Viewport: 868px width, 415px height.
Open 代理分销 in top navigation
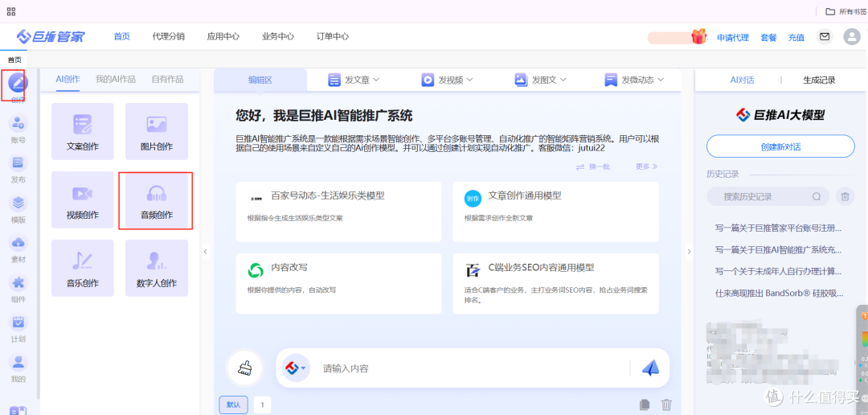(168, 36)
